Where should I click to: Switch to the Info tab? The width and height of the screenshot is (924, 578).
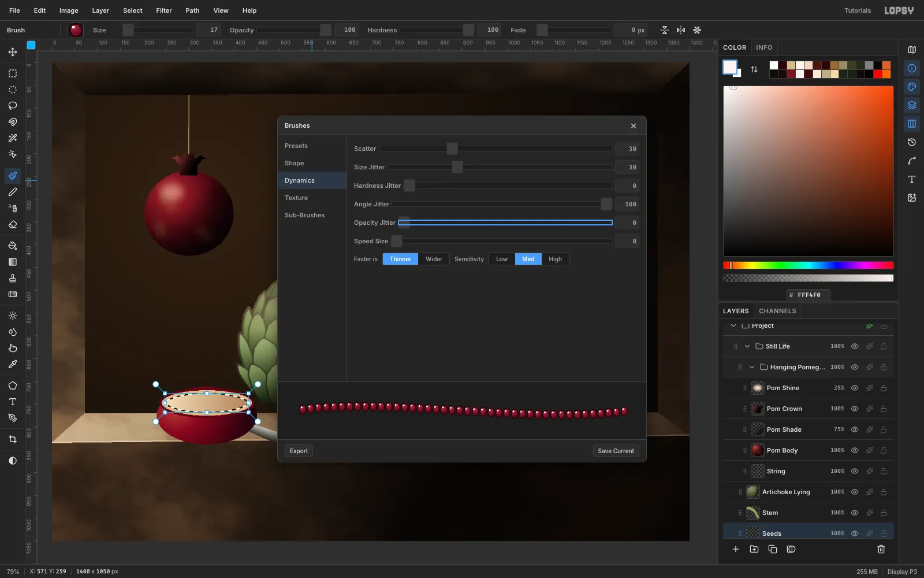pos(764,47)
